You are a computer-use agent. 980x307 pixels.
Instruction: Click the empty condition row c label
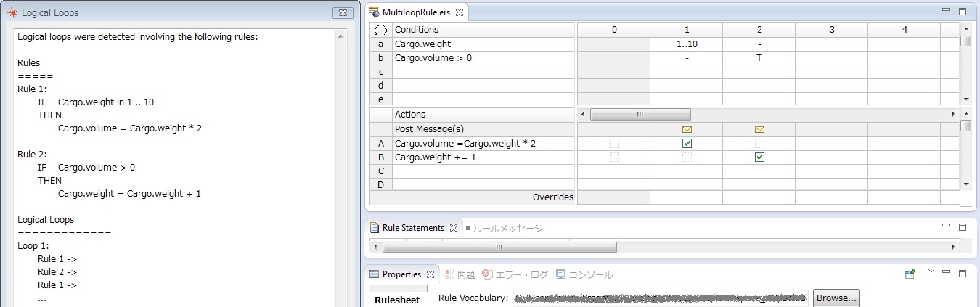380,72
